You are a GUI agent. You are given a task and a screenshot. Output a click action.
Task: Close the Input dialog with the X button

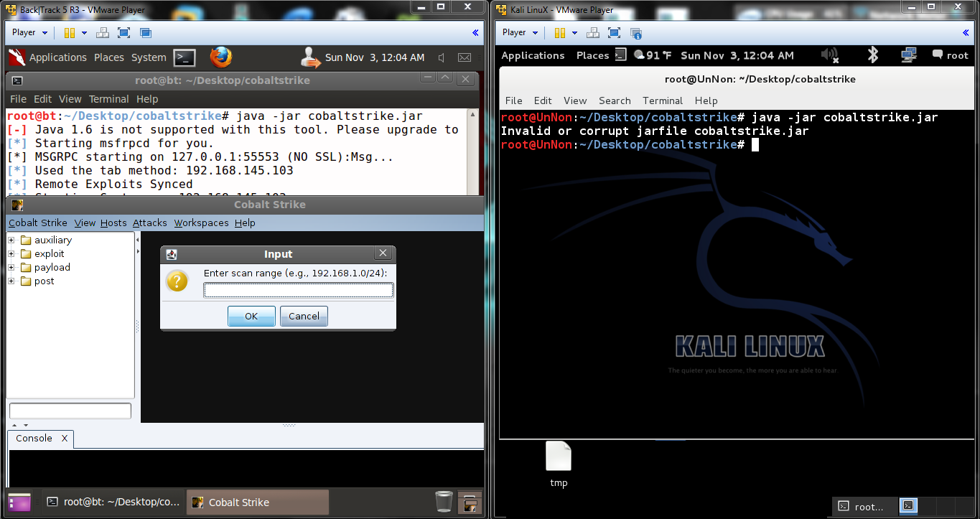coord(383,253)
